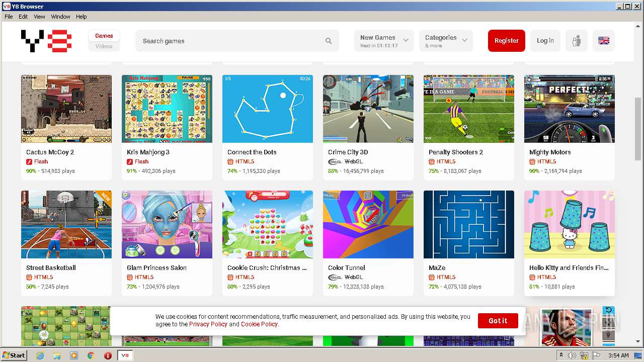Open the View menu
The image size is (644, 362).
pos(39,17)
